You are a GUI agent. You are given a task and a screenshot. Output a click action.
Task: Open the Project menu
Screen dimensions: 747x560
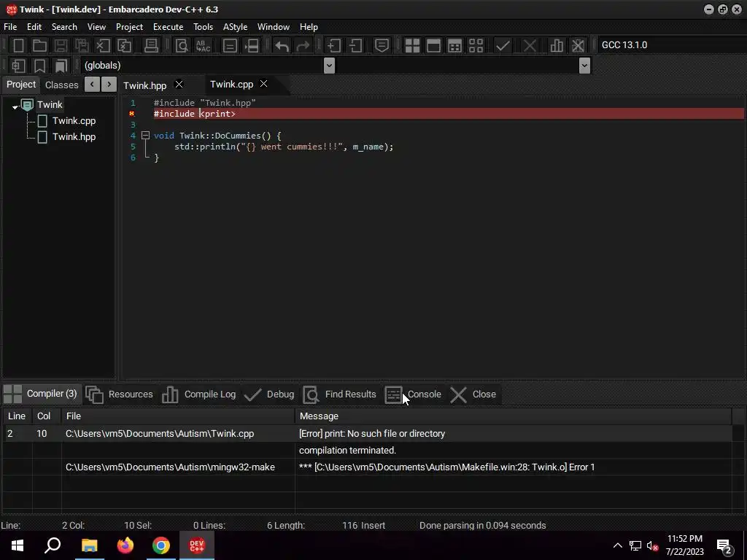point(129,27)
